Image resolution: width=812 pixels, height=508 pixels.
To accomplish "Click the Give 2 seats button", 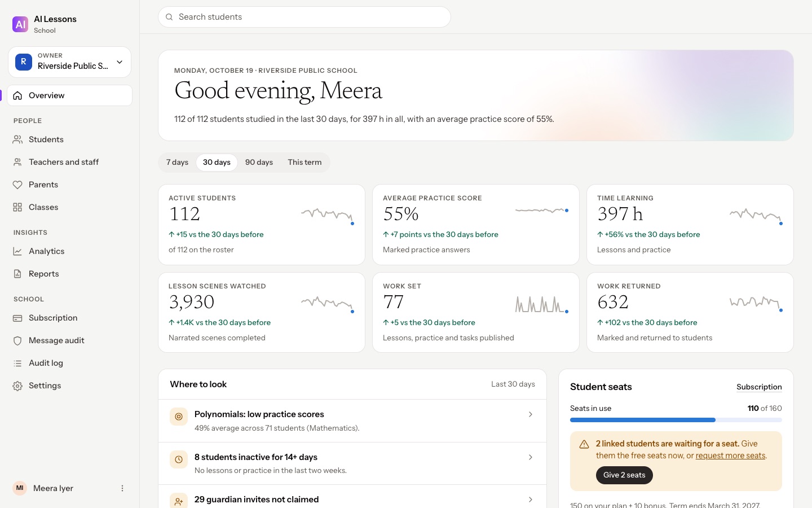I will pyautogui.click(x=624, y=475).
